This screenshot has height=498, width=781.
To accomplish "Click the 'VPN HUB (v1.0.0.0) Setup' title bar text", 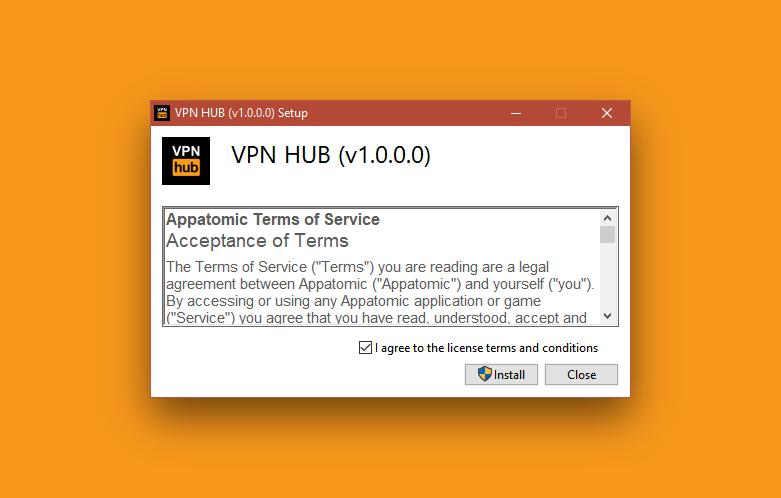I will 241,113.
